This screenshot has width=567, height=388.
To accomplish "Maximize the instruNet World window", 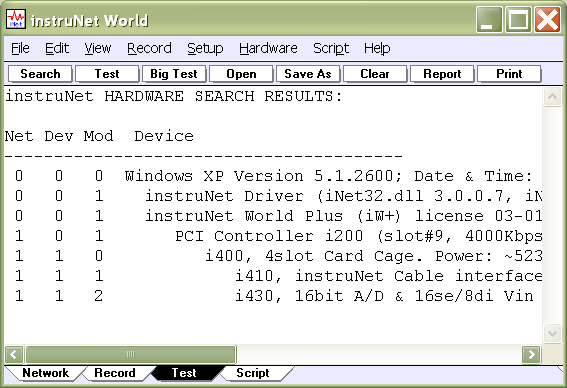I will point(518,19).
